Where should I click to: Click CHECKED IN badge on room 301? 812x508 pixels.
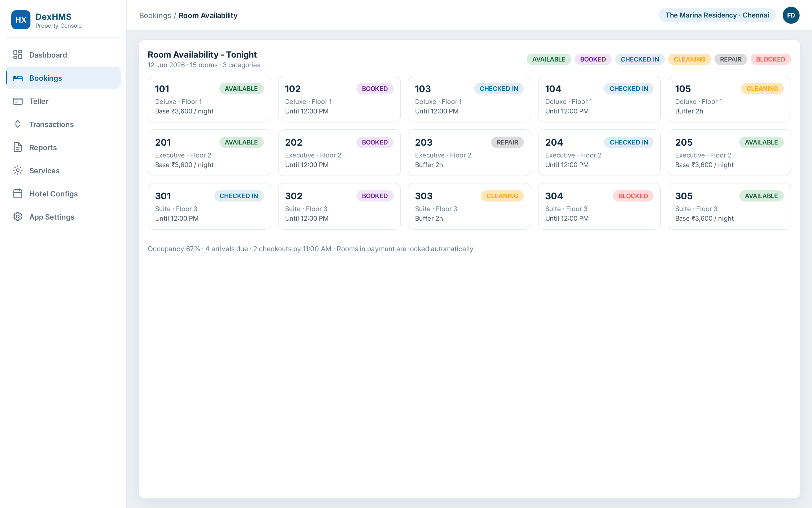239,196
